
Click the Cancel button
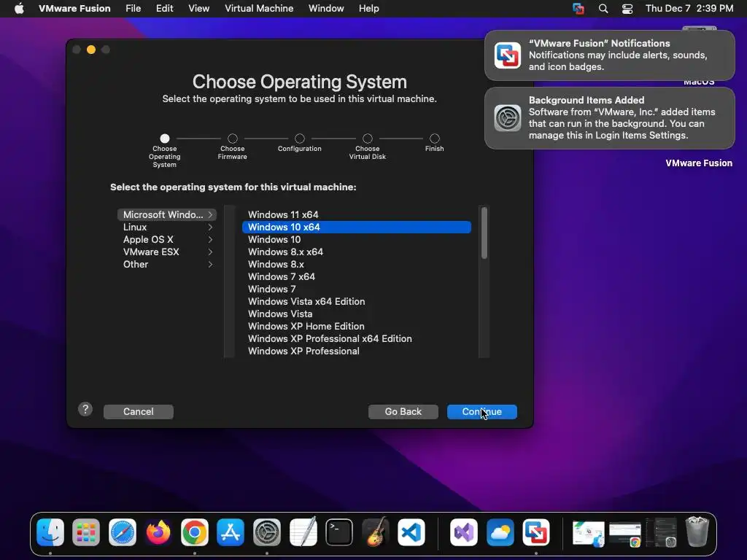click(x=139, y=412)
